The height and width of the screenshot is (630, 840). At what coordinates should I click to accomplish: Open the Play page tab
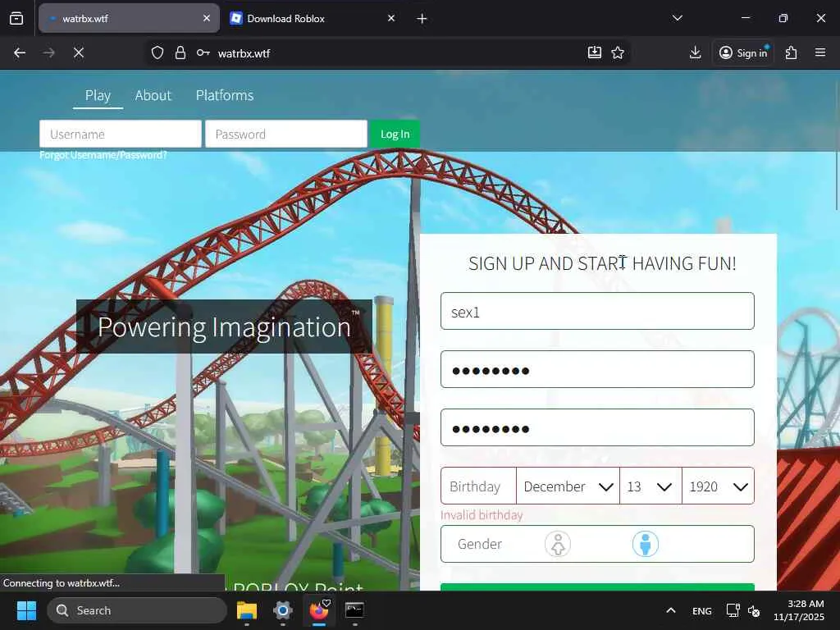(98, 95)
